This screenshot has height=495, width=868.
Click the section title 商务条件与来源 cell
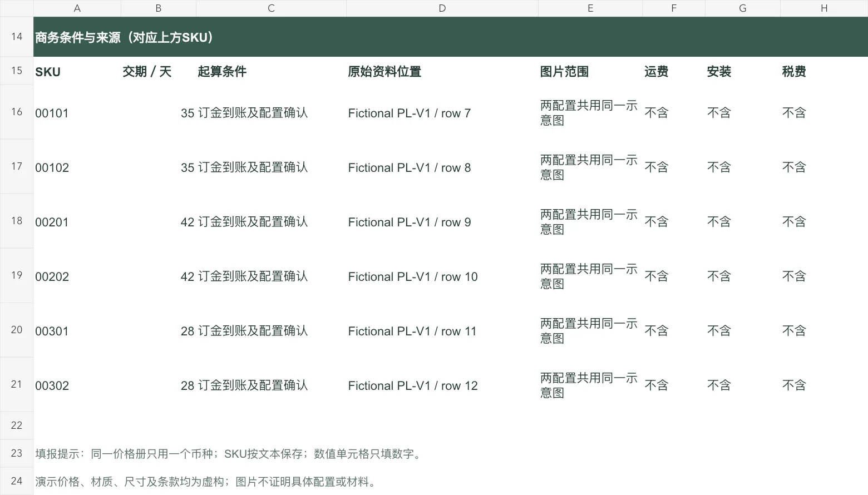(x=451, y=37)
